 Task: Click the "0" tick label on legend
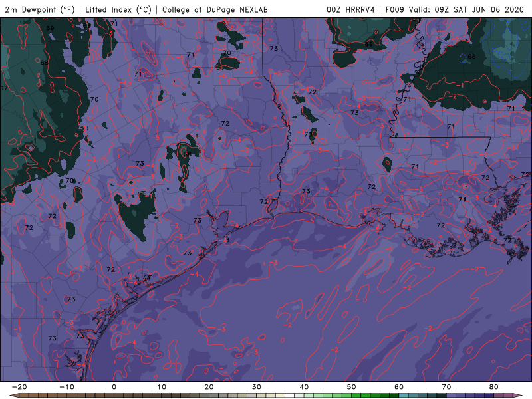[x=114, y=387]
